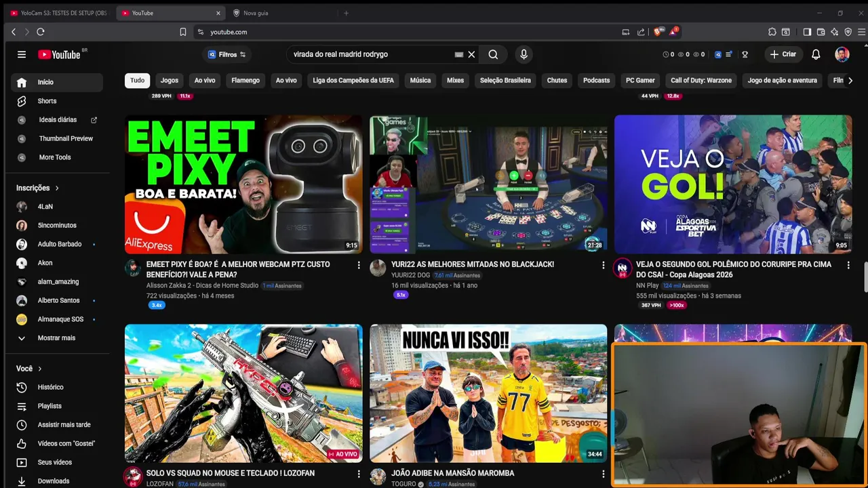Toggle the browser sidebar panel icon
Viewport: 868px width, 488px height.
click(x=807, y=32)
